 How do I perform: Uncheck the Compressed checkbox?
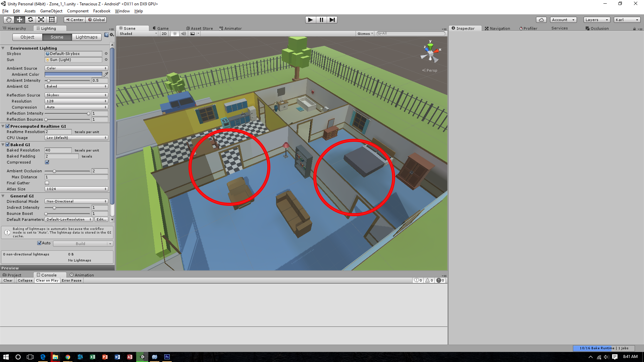pos(47,162)
